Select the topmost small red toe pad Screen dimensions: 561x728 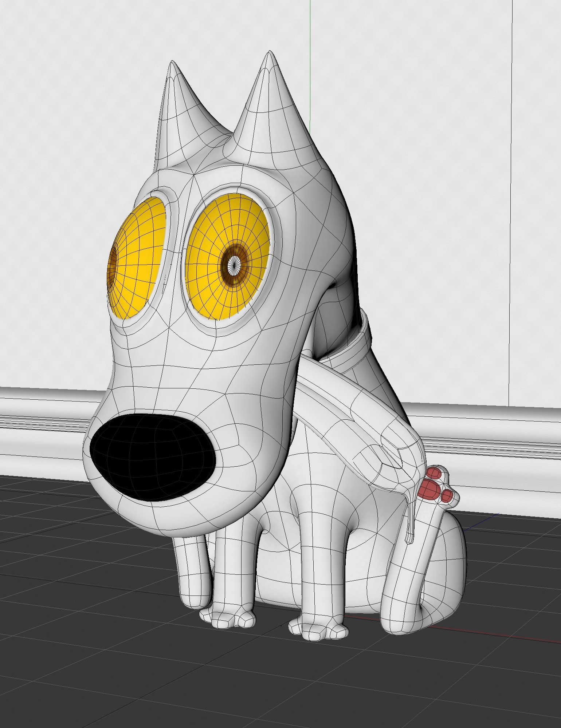(433, 473)
